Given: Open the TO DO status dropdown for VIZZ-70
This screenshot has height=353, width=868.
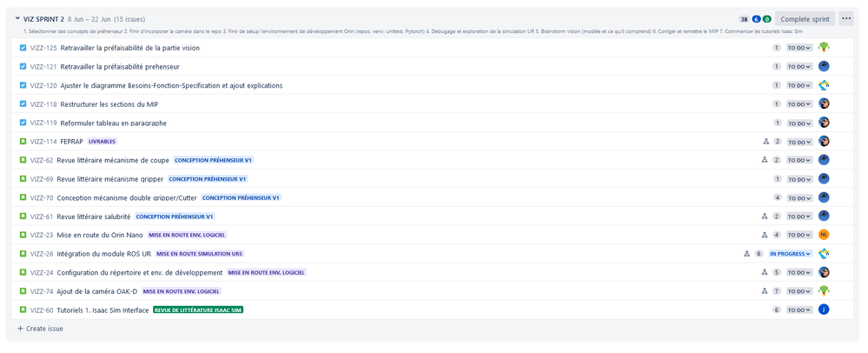Looking at the screenshot, I should (x=799, y=198).
